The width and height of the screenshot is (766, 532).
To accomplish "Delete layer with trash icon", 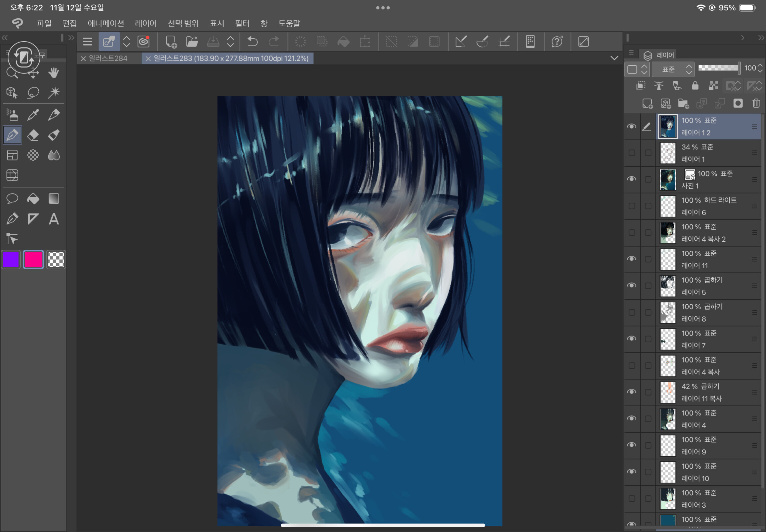I will click(x=756, y=103).
